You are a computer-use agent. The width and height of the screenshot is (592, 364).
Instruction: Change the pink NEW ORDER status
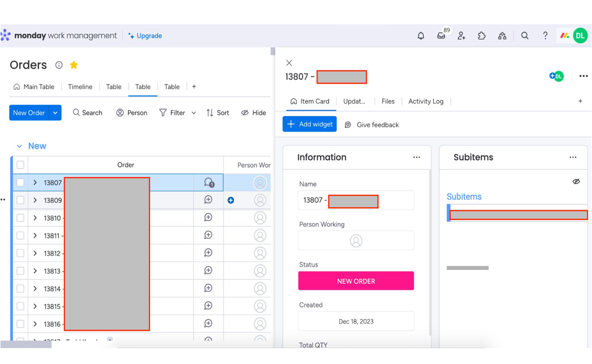click(x=356, y=281)
